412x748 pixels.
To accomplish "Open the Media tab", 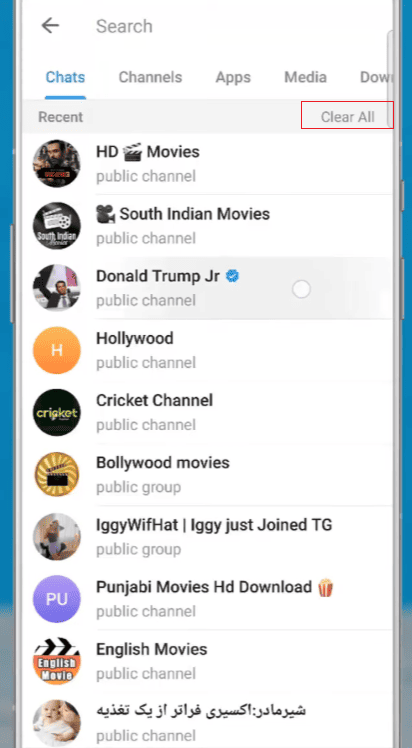I will coord(306,77).
